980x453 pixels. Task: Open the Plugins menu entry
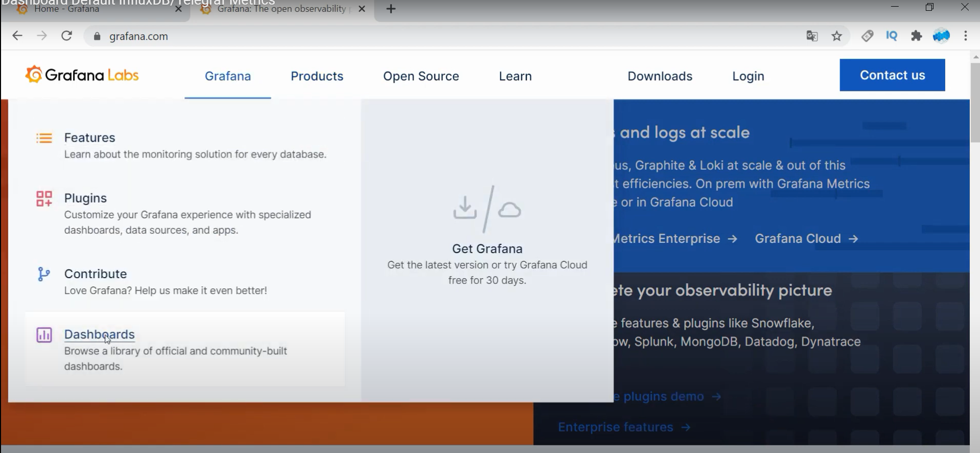(85, 198)
